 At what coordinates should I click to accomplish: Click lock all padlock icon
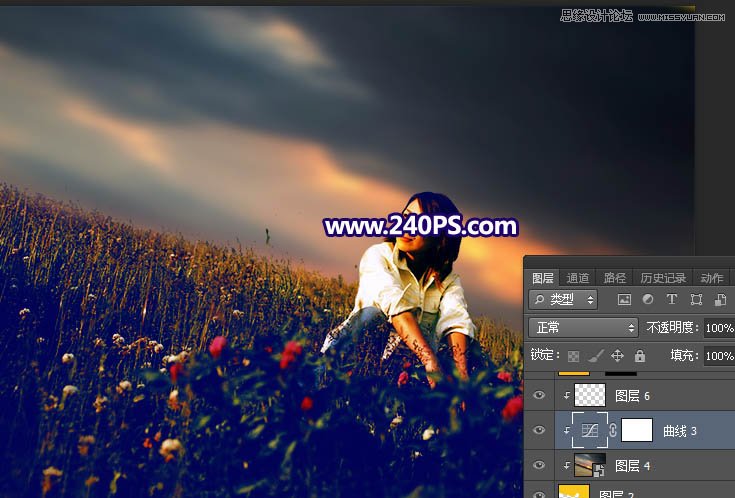(x=639, y=356)
